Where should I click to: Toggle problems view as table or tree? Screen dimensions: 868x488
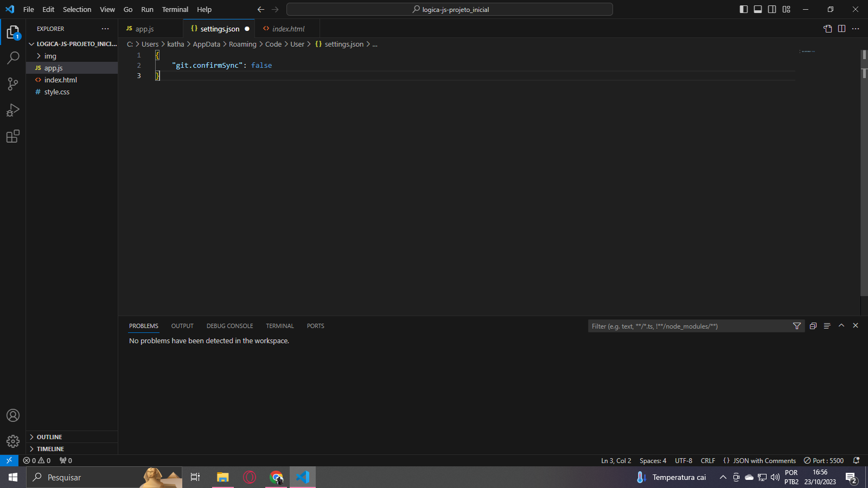827,326
